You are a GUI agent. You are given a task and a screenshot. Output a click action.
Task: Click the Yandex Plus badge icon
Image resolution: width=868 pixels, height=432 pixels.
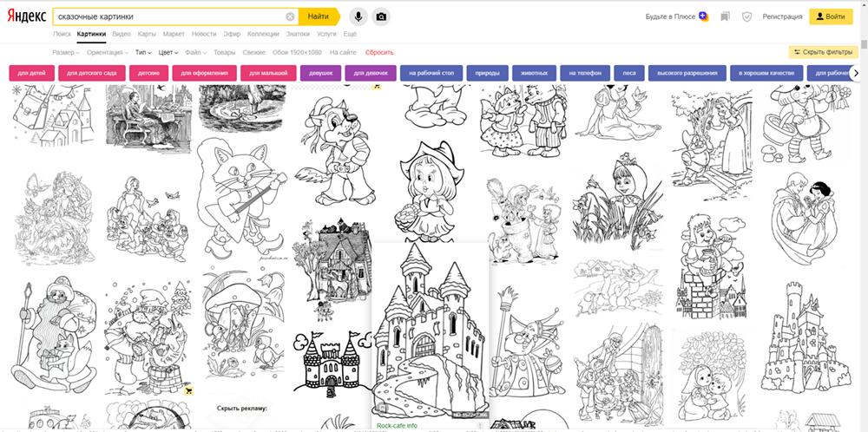703,16
